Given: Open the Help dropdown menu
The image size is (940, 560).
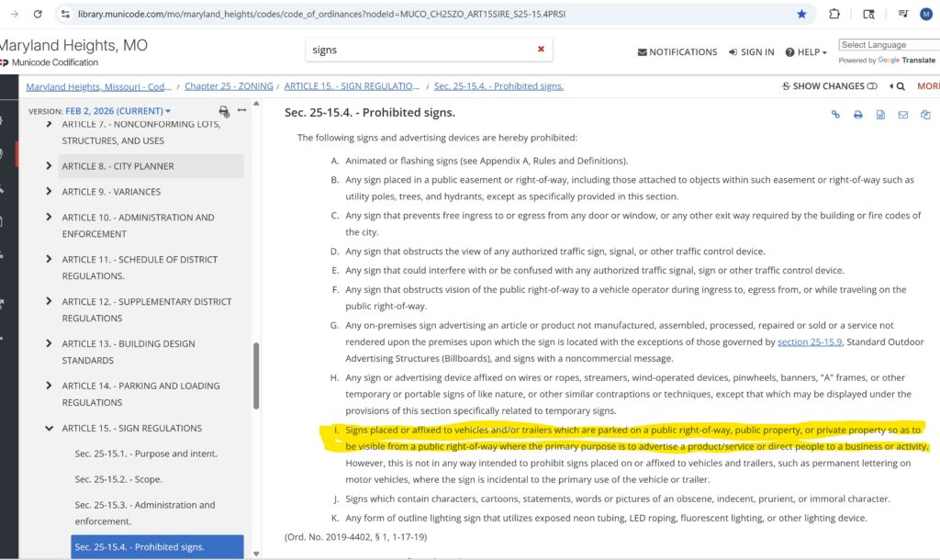Looking at the screenshot, I should pos(806,52).
